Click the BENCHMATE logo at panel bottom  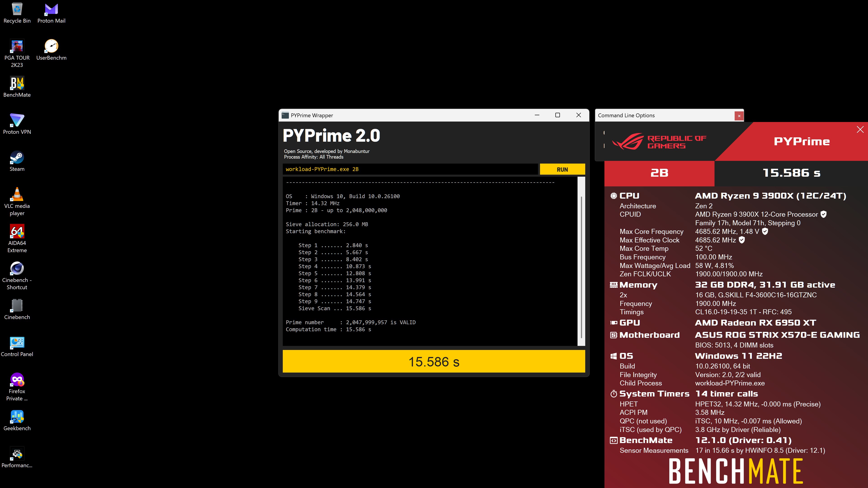point(736,471)
